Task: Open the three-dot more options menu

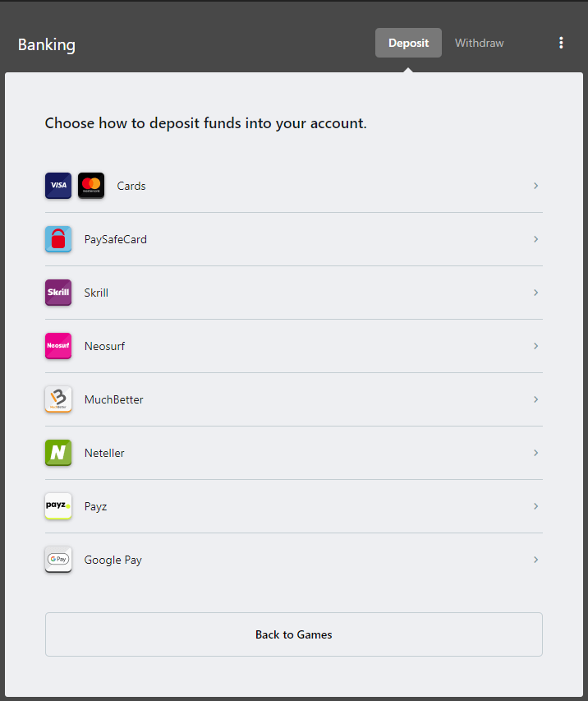Action: click(561, 43)
